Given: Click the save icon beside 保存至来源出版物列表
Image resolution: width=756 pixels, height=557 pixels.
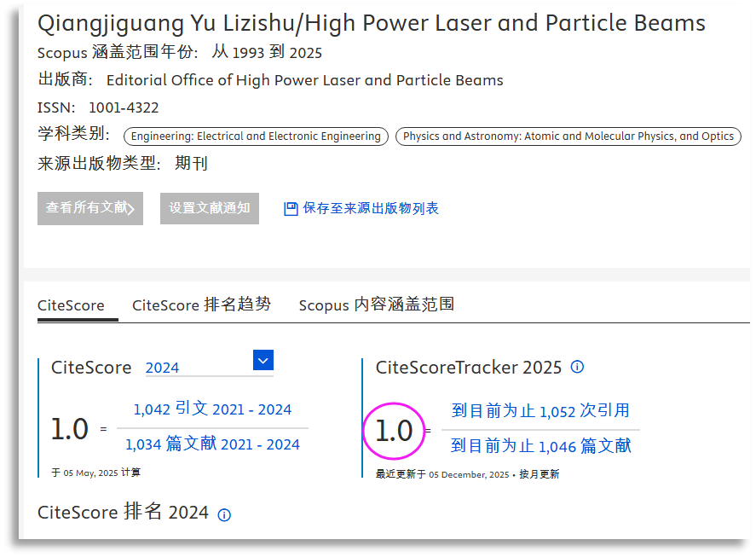Looking at the screenshot, I should tap(291, 208).
